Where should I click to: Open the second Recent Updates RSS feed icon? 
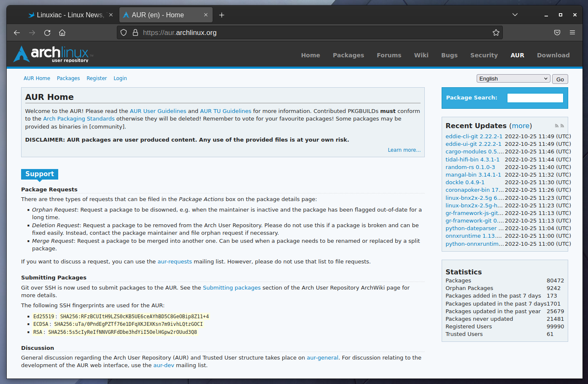coord(562,126)
